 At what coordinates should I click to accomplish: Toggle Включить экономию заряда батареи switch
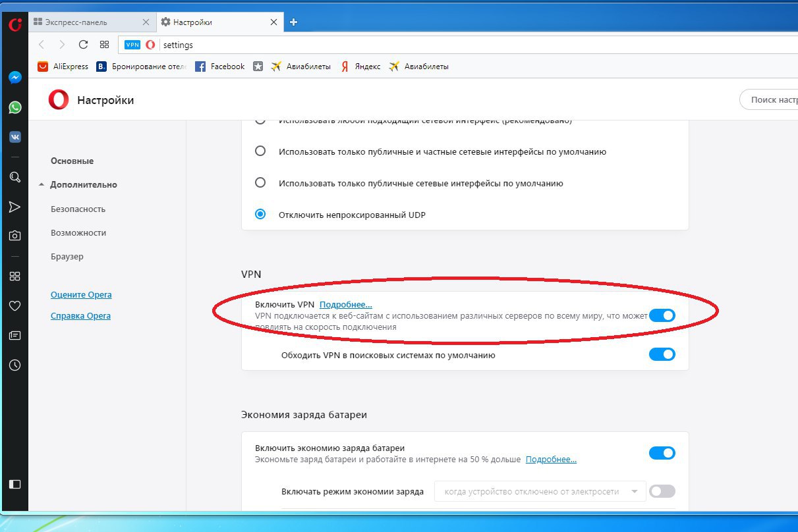pyautogui.click(x=662, y=453)
